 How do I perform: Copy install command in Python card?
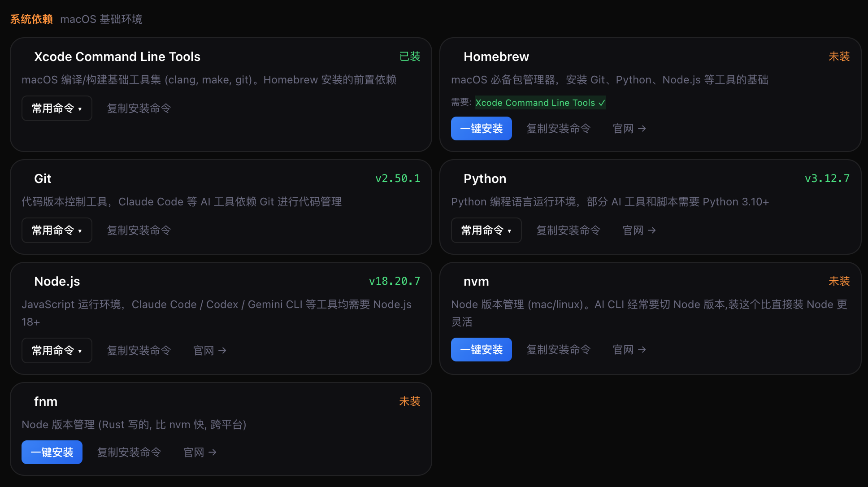[x=569, y=230]
